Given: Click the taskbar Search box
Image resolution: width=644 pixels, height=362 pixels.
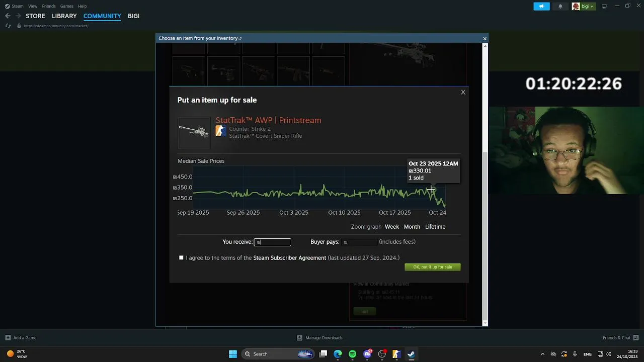Looking at the screenshot, I should coord(278,354).
